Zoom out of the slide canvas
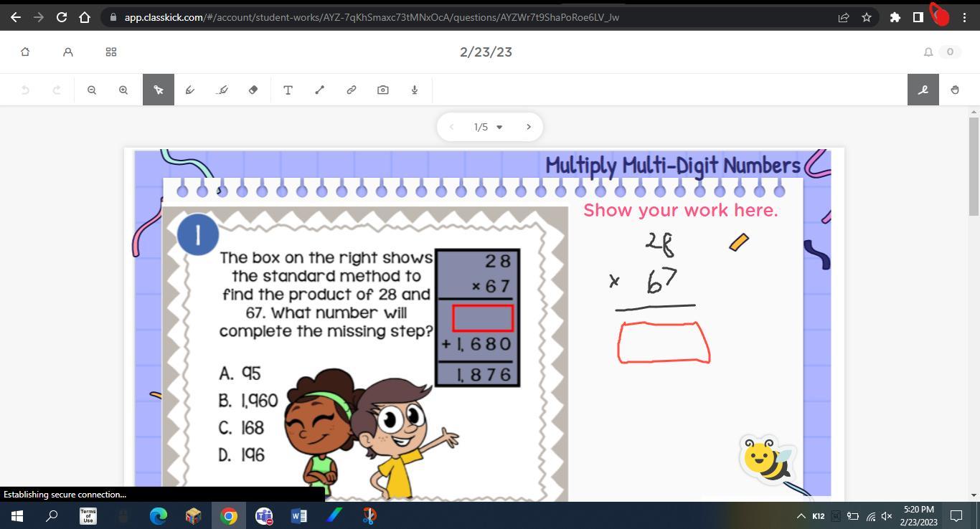Viewport: 980px width, 529px height. pyautogui.click(x=92, y=90)
